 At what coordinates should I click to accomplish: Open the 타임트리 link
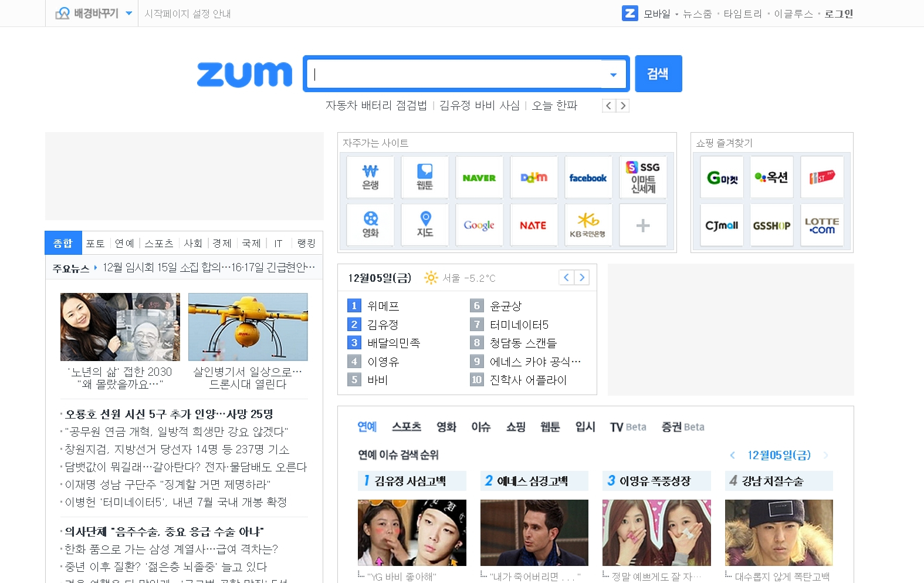(743, 14)
